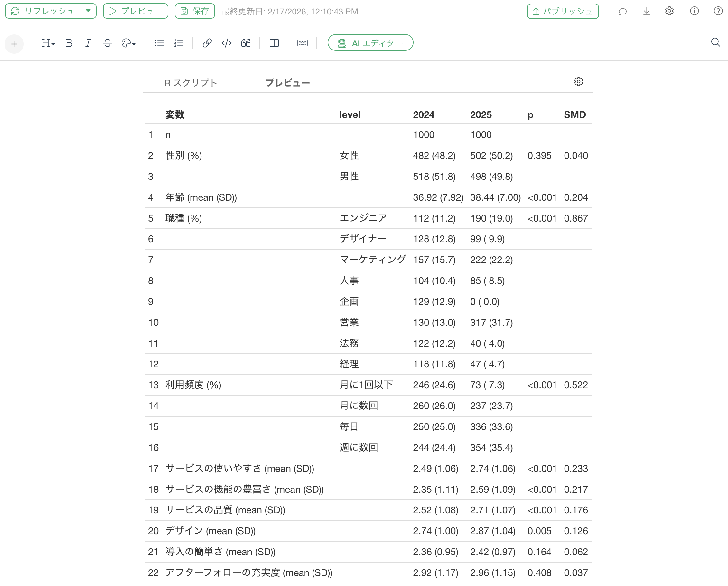Viewport: 728px width, 586px height.
Task: Insert a hyperlink with the link icon
Action: tap(207, 43)
